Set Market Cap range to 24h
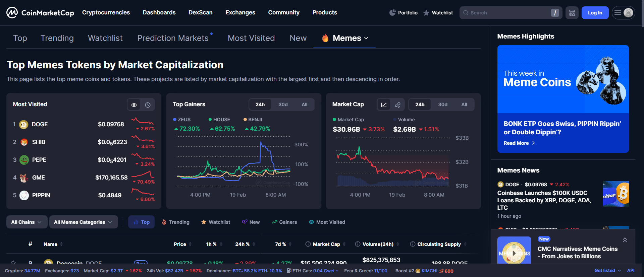644x277 pixels. pos(420,105)
